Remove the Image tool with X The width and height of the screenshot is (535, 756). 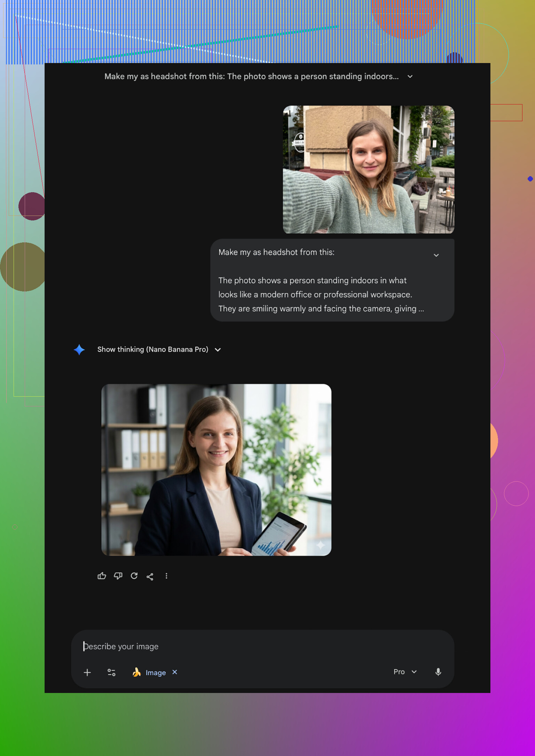(175, 672)
